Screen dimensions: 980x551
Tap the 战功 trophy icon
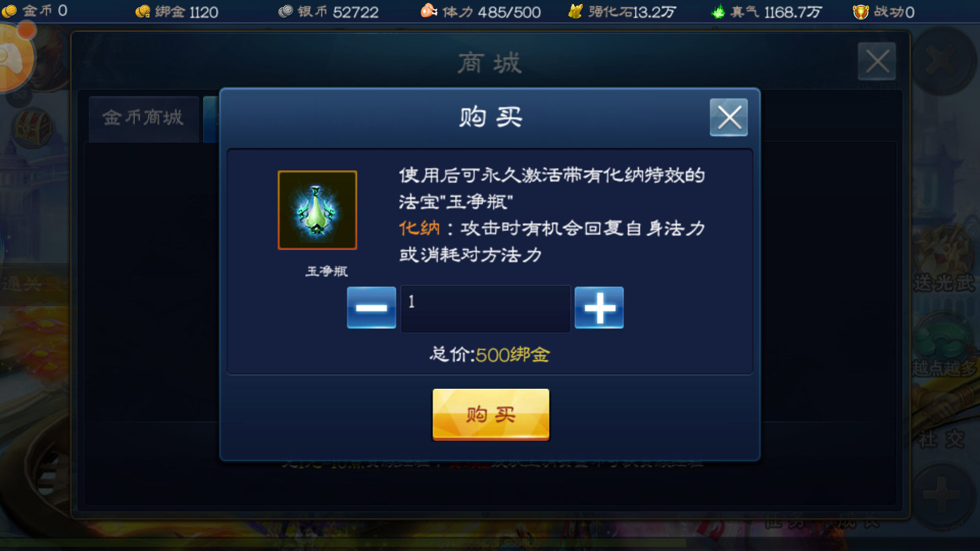[861, 11]
